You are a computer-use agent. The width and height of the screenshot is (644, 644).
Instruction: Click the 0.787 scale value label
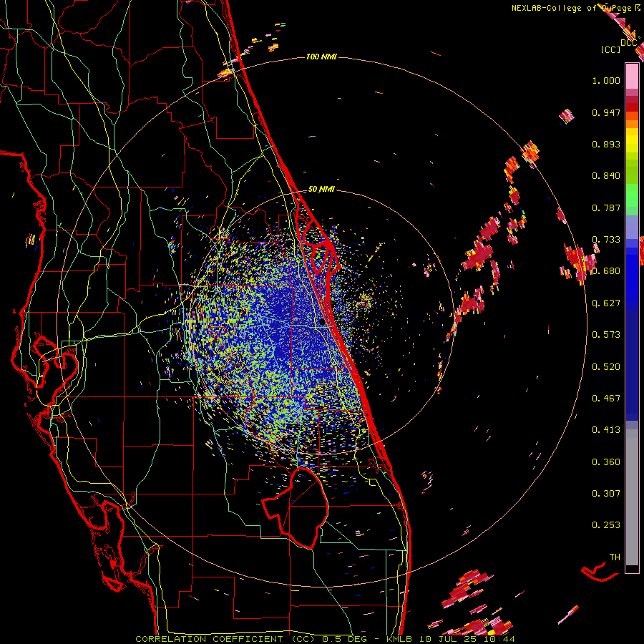tap(606, 208)
